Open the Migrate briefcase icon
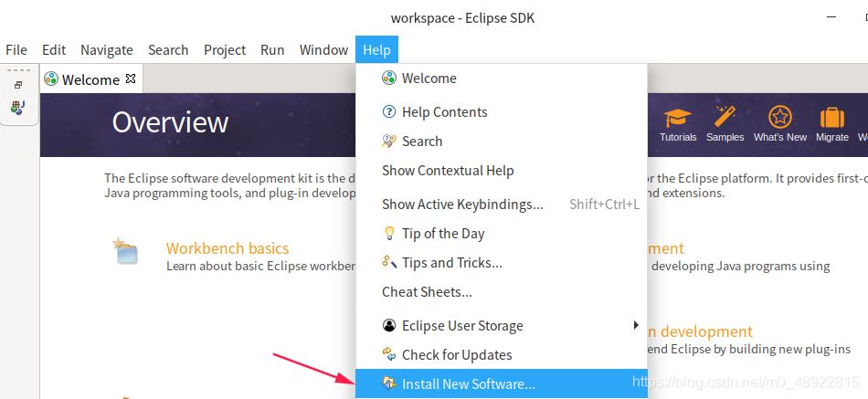 831,119
